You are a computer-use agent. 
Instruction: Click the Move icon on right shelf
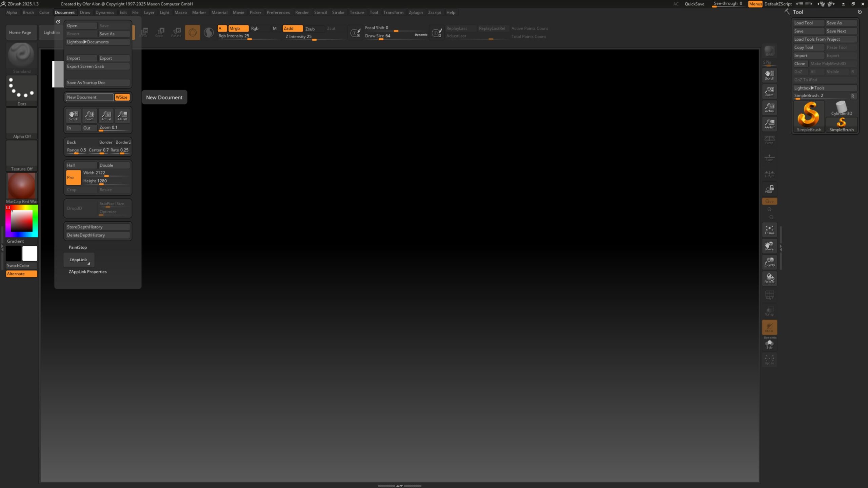point(769,246)
